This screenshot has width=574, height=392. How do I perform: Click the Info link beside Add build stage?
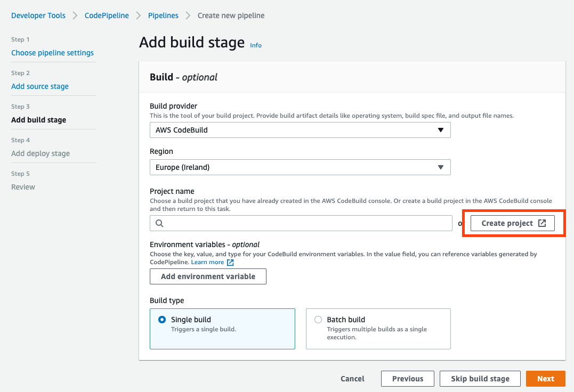coord(255,45)
